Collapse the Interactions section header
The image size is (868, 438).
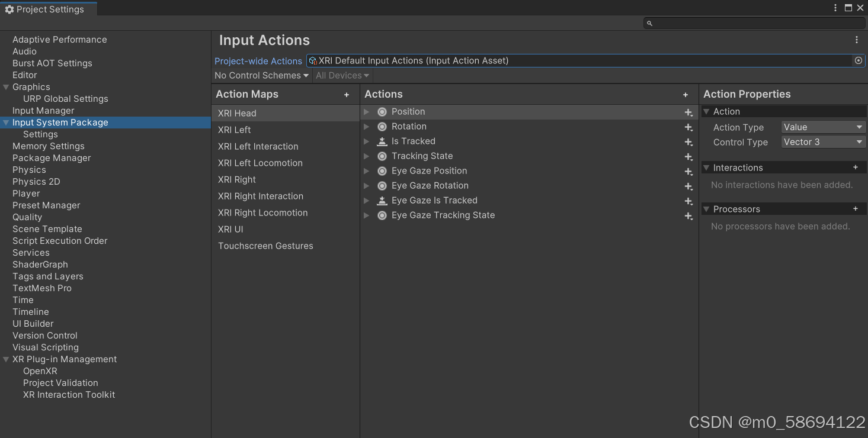coord(706,168)
